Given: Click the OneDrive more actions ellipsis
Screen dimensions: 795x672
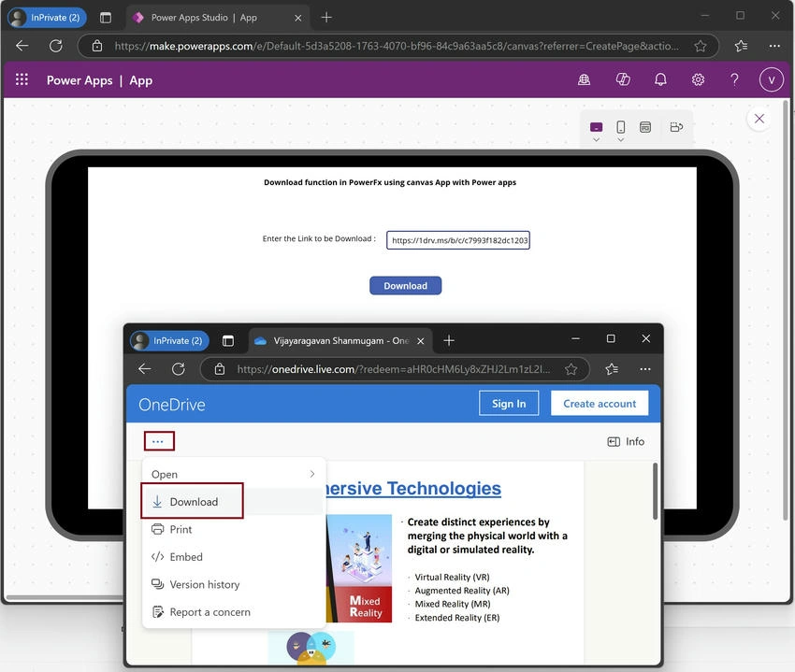Looking at the screenshot, I should (x=159, y=441).
